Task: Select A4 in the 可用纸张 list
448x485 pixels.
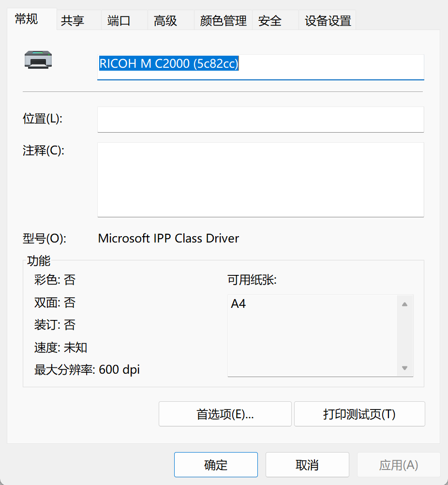Action: click(x=238, y=304)
